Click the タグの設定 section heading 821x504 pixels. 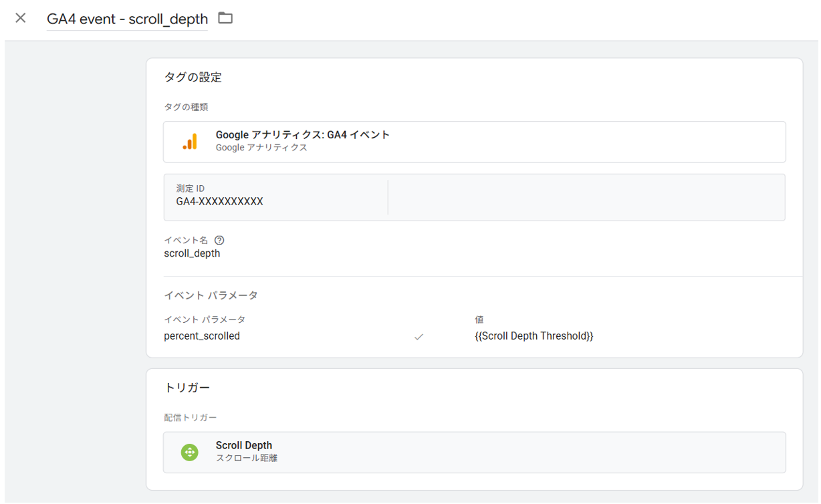pos(193,78)
